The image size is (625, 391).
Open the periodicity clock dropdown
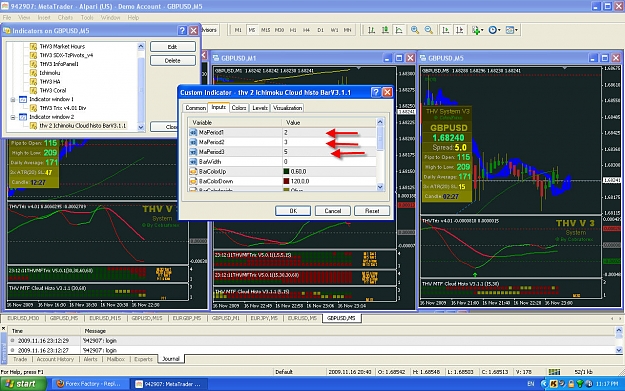pyautogui.click(x=494, y=30)
